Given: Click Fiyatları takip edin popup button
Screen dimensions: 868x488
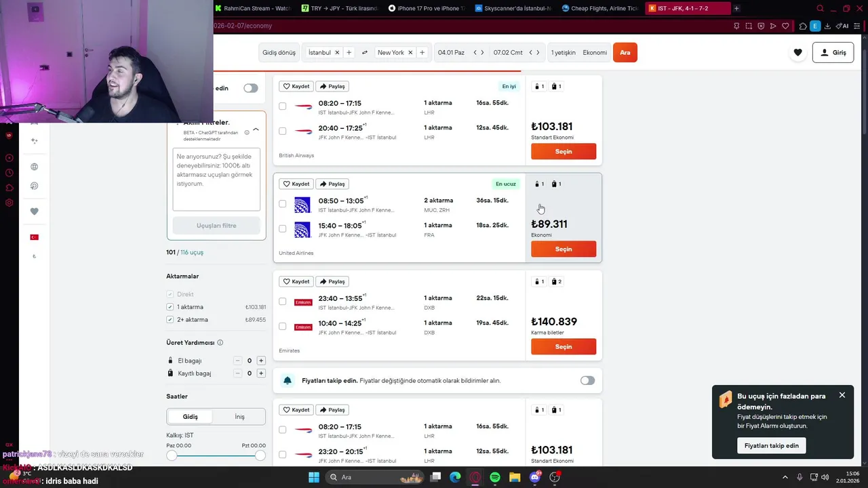Looking at the screenshot, I should [x=772, y=445].
